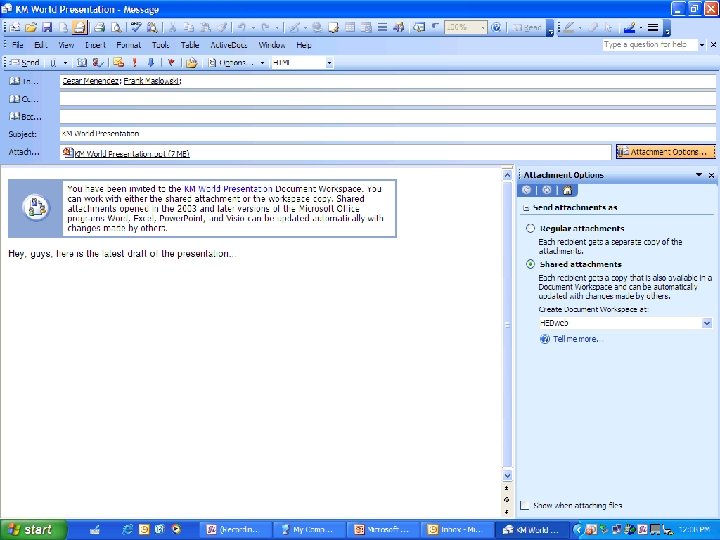The height and width of the screenshot is (540, 720).
Task: Open the ink color dropdown arrow
Action: (641, 28)
